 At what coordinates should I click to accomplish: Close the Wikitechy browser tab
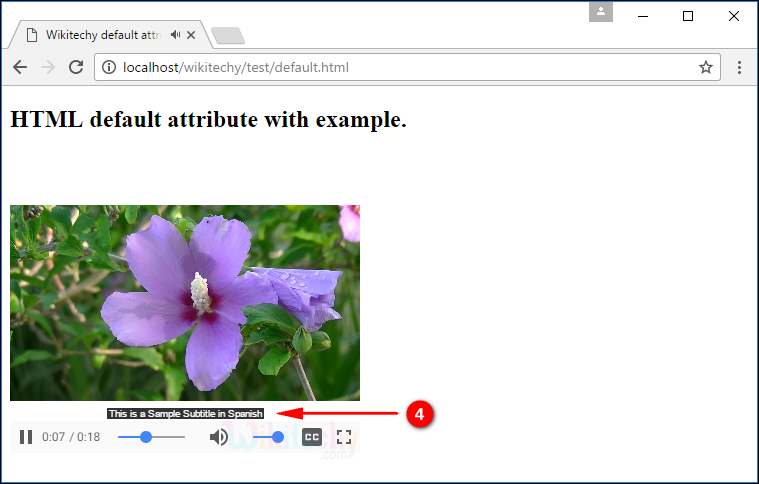tap(193, 35)
